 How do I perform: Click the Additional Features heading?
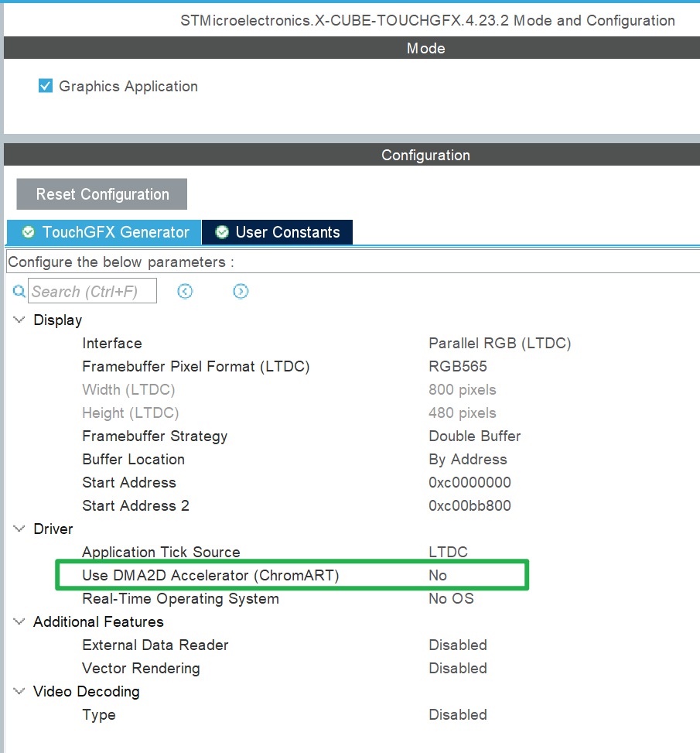point(98,622)
